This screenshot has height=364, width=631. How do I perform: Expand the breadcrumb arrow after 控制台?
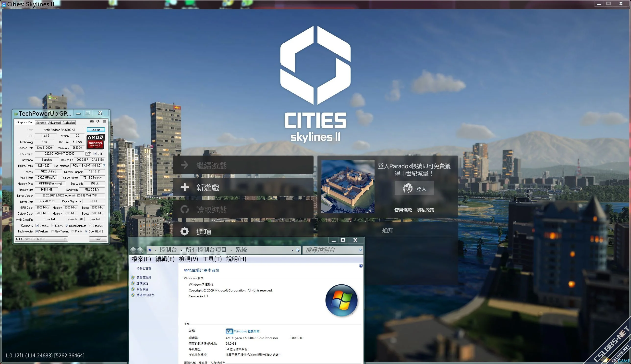tap(181, 250)
